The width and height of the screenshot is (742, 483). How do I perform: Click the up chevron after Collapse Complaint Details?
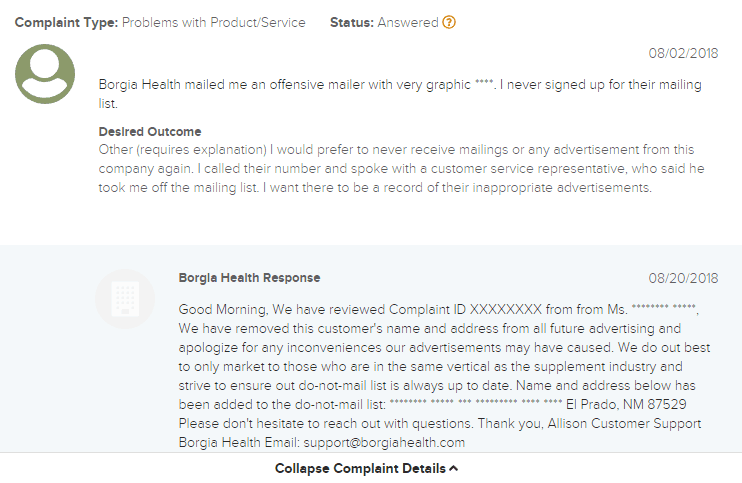[x=454, y=468]
